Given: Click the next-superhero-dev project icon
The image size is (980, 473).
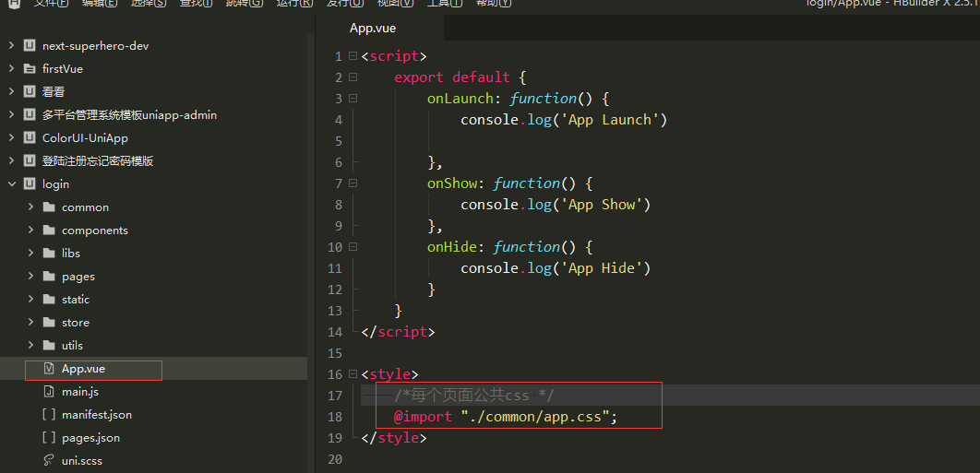Looking at the screenshot, I should coord(29,45).
